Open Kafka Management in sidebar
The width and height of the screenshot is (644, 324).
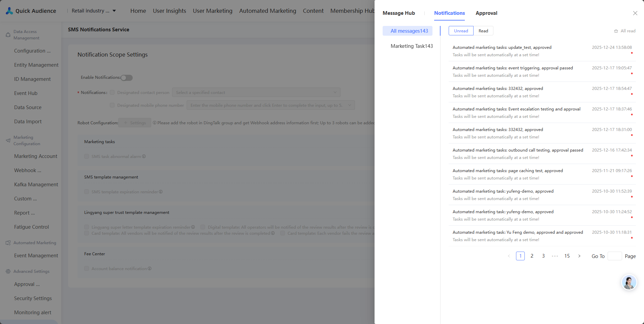[x=36, y=185]
